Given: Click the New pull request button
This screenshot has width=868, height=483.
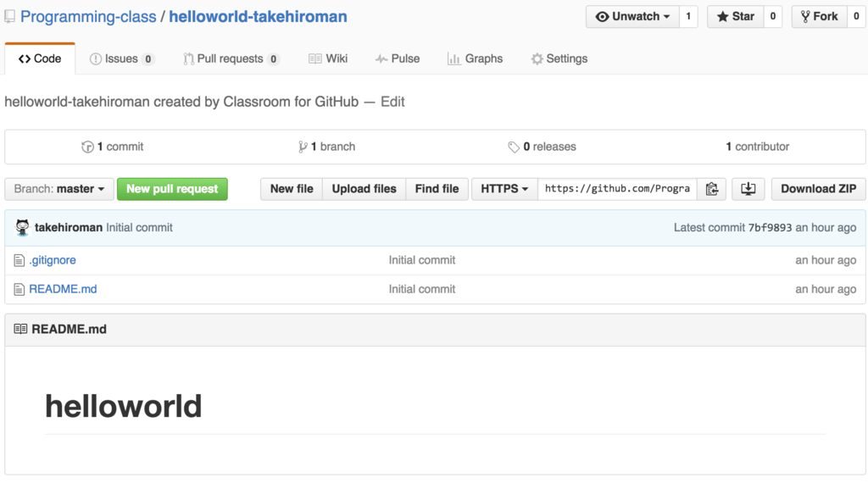Looking at the screenshot, I should point(172,189).
